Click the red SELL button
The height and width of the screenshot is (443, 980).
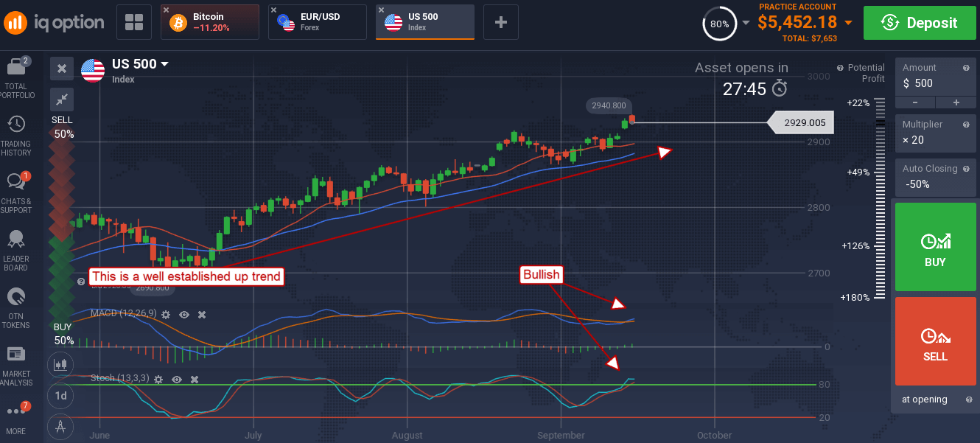point(936,341)
